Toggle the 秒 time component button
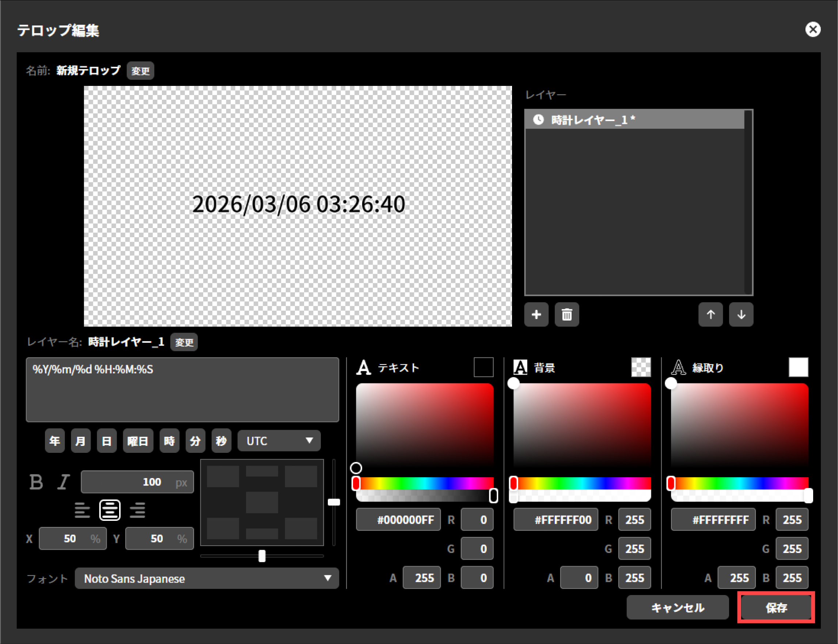The width and height of the screenshot is (838, 644). tap(221, 440)
